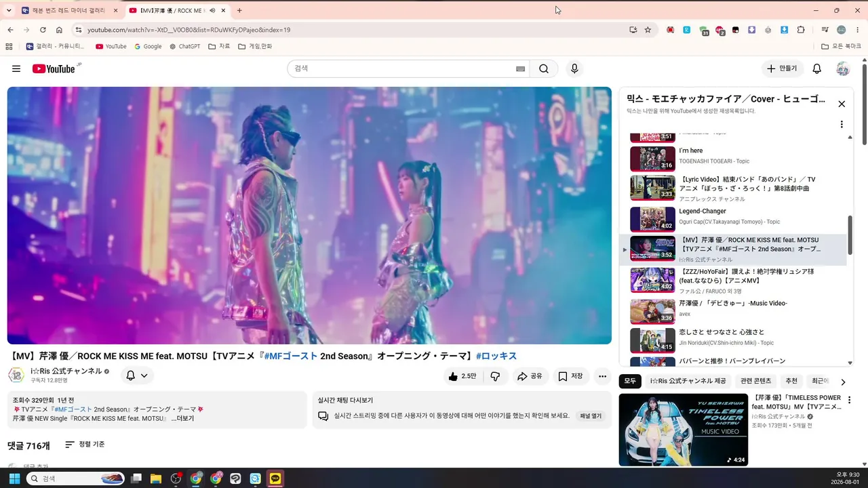Click the playlist panel scrollbar thumb
This screenshot has width=868, height=488.
coord(850,236)
